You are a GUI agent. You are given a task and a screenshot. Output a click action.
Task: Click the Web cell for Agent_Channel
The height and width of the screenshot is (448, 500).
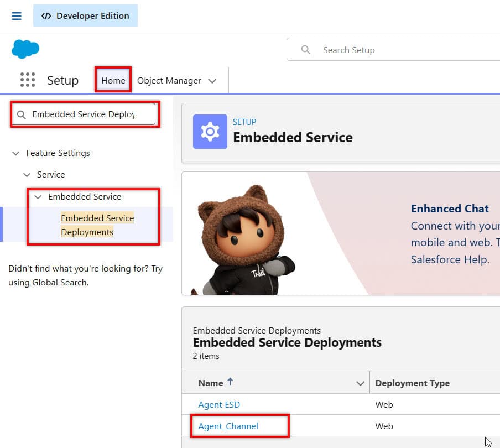point(384,426)
